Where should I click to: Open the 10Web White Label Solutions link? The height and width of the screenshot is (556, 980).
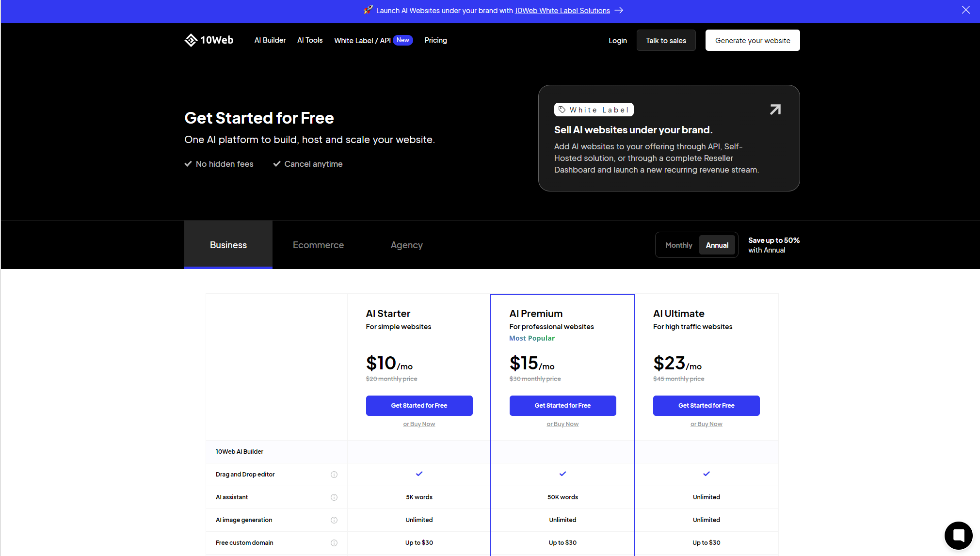click(562, 11)
